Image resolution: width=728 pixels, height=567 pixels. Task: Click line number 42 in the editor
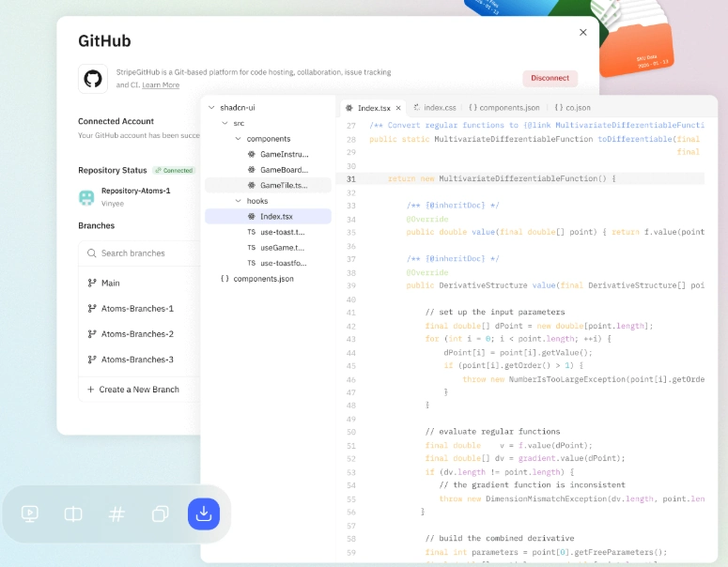(x=351, y=326)
